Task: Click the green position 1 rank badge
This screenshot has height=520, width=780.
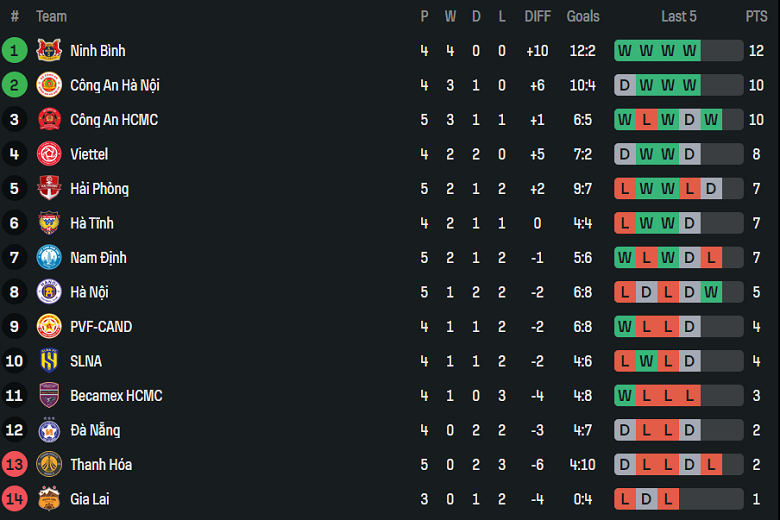Action: [14, 51]
